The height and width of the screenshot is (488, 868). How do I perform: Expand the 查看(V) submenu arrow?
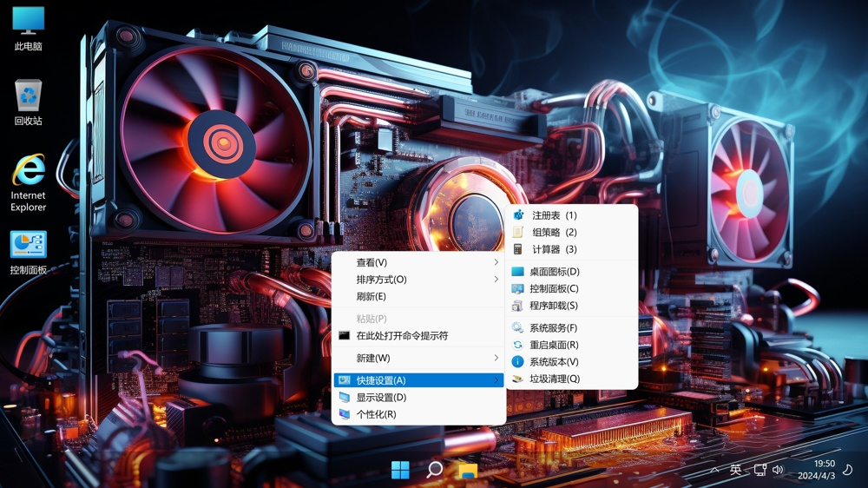pos(496,262)
